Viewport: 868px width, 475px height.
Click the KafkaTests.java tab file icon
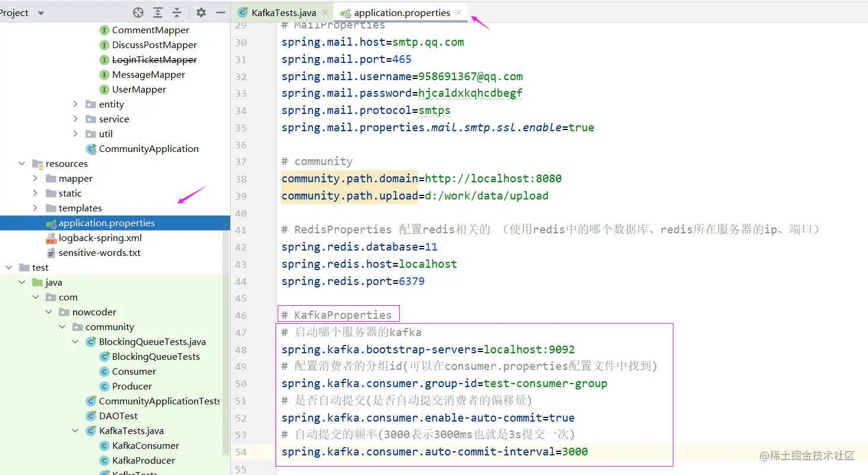tap(243, 12)
